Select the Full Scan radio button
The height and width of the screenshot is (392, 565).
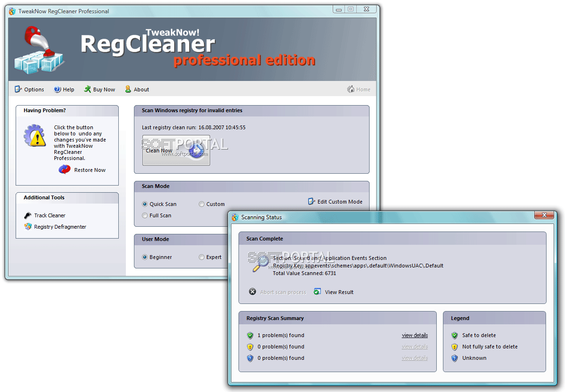(x=145, y=215)
